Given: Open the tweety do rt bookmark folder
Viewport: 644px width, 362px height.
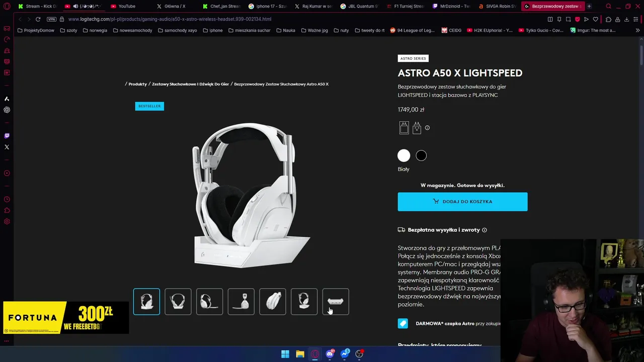Looking at the screenshot, I should click(369, 30).
